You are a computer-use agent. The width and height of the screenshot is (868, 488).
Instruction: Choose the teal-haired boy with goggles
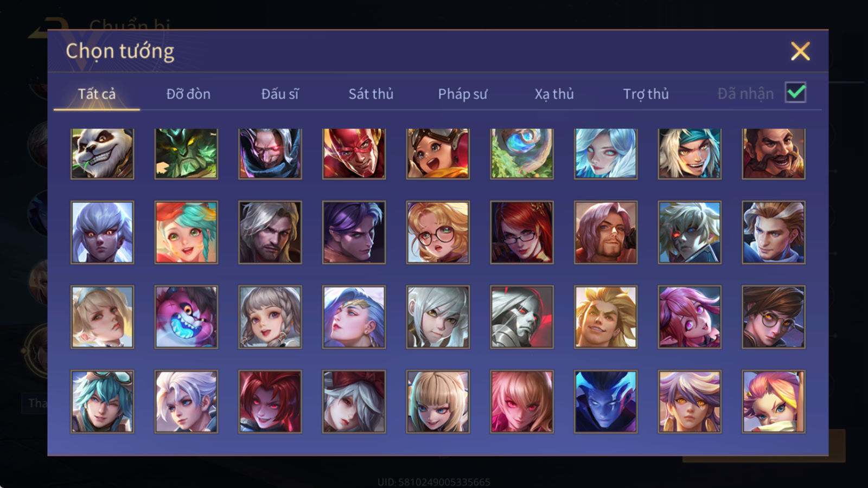pos(102,402)
